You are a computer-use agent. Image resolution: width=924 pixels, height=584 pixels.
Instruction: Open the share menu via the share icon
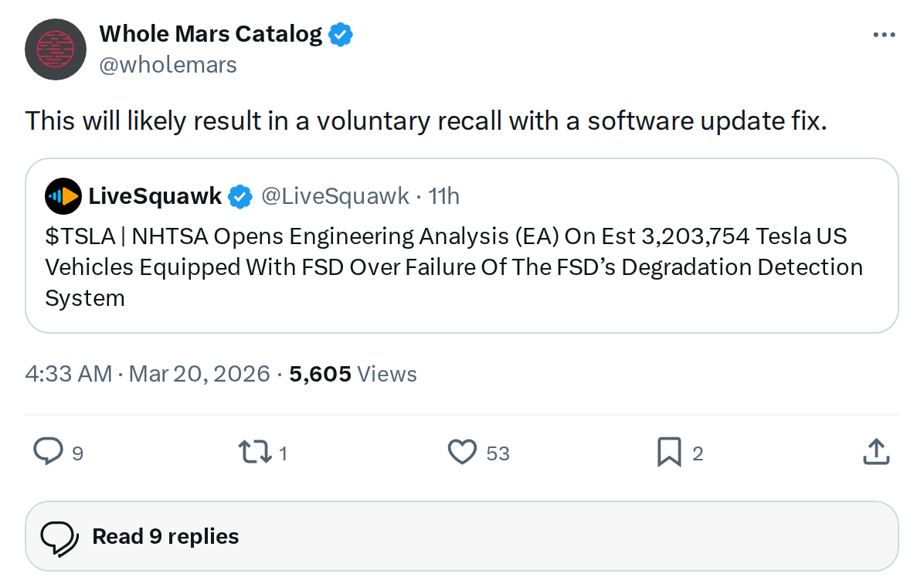point(875,452)
